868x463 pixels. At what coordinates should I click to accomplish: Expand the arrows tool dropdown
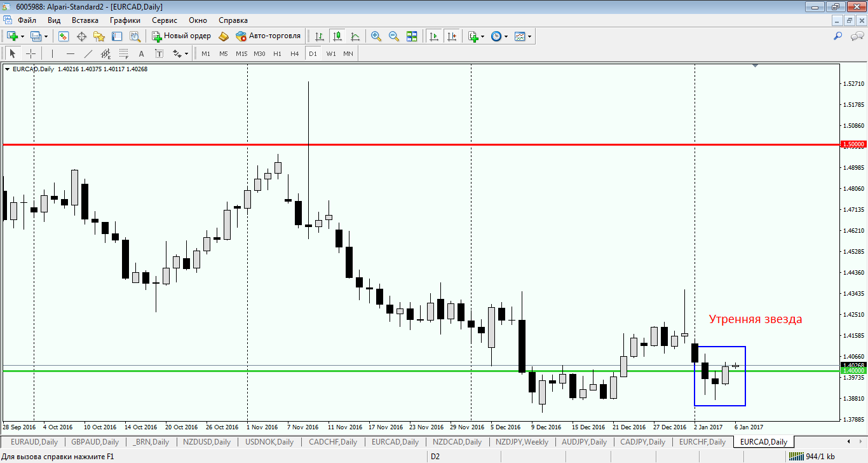tap(187, 53)
